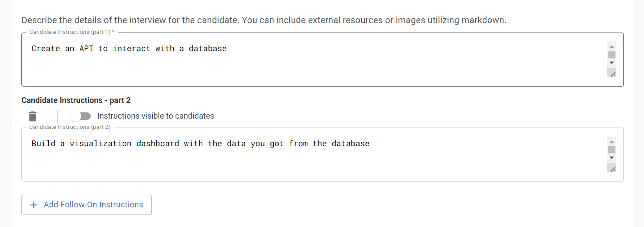Viewport: 644px width, 227px height.
Task: Delete Candidate Instructions part 2 with trash icon
Action: point(32,116)
